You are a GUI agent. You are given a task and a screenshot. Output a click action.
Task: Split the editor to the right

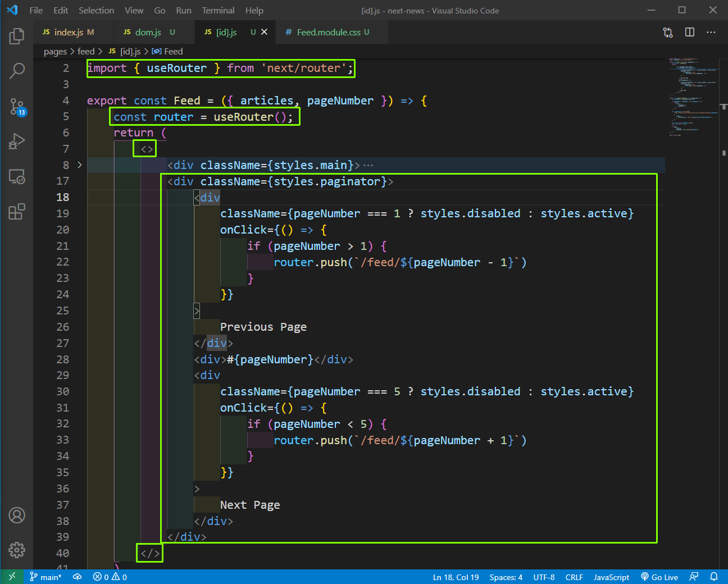point(690,32)
